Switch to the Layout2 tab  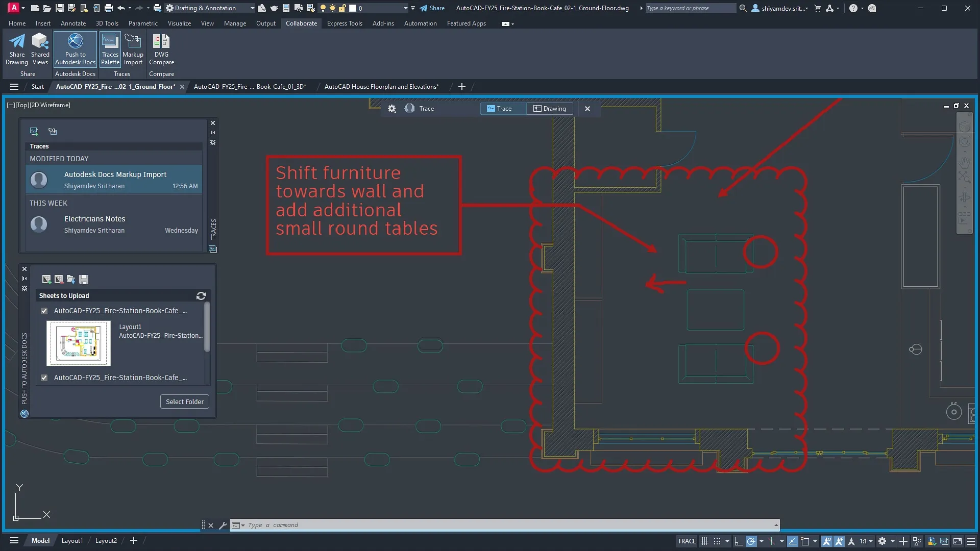click(x=106, y=540)
